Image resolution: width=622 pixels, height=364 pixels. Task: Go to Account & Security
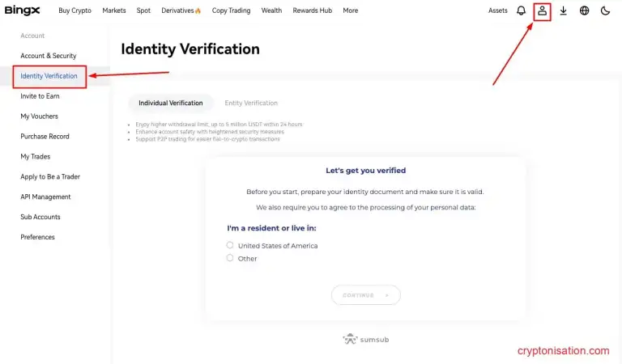(49, 56)
